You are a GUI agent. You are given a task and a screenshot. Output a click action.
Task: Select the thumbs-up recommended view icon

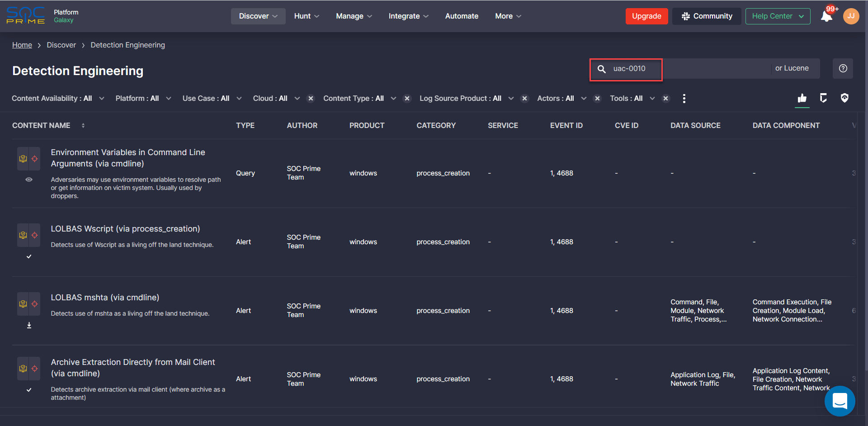tap(802, 98)
